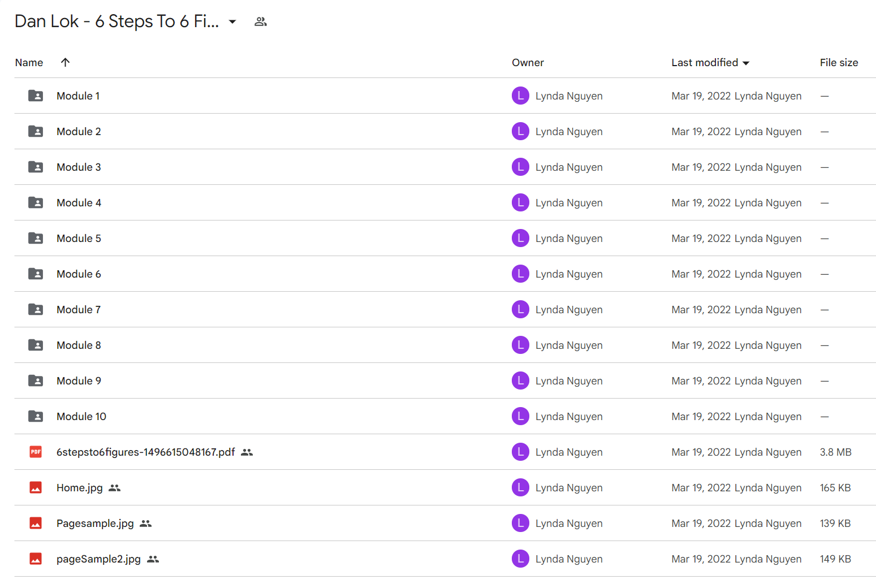Click the image icon of Pagesample.jpg
Screen dimensions: 876x588
pos(36,523)
